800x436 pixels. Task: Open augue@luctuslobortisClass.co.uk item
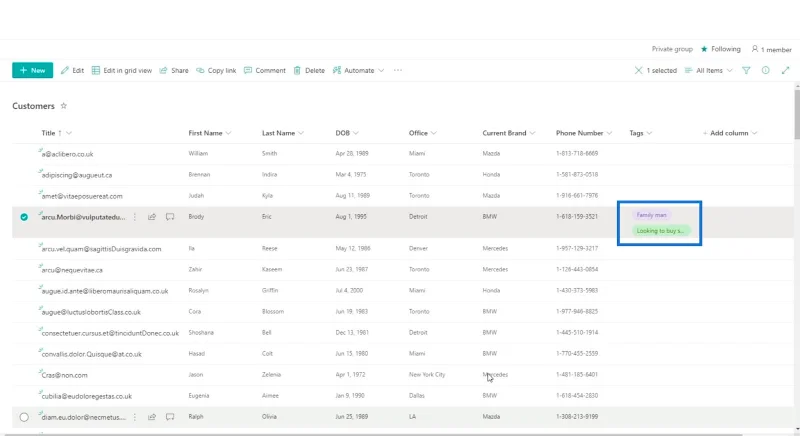click(x=91, y=312)
